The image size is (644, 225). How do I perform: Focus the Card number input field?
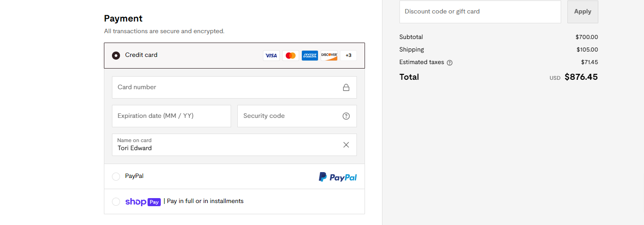(234, 87)
